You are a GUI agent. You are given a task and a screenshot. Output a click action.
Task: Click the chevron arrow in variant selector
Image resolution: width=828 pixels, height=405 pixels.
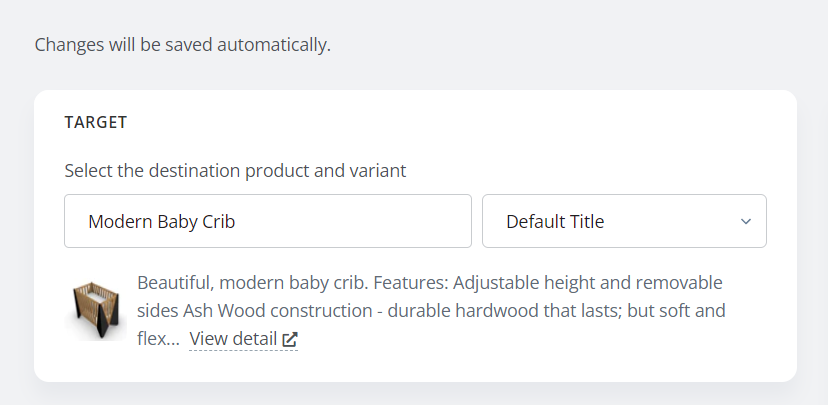pyautogui.click(x=746, y=221)
